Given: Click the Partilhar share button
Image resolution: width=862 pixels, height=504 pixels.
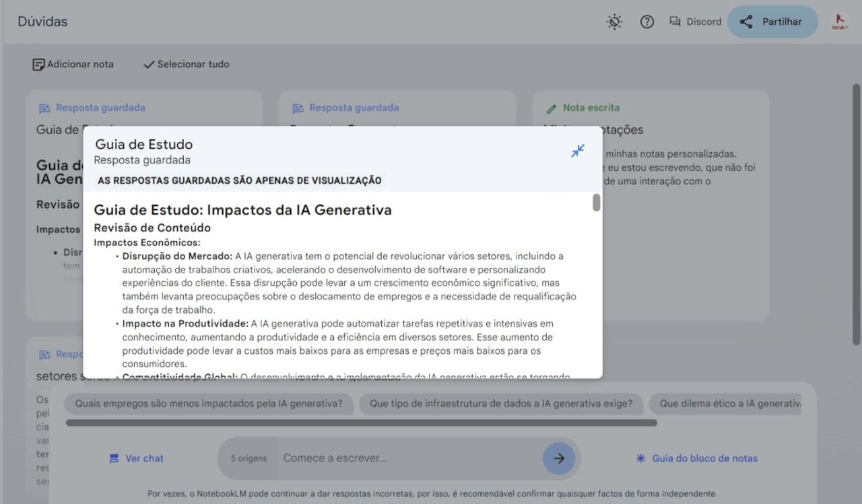Looking at the screenshot, I should (x=772, y=22).
